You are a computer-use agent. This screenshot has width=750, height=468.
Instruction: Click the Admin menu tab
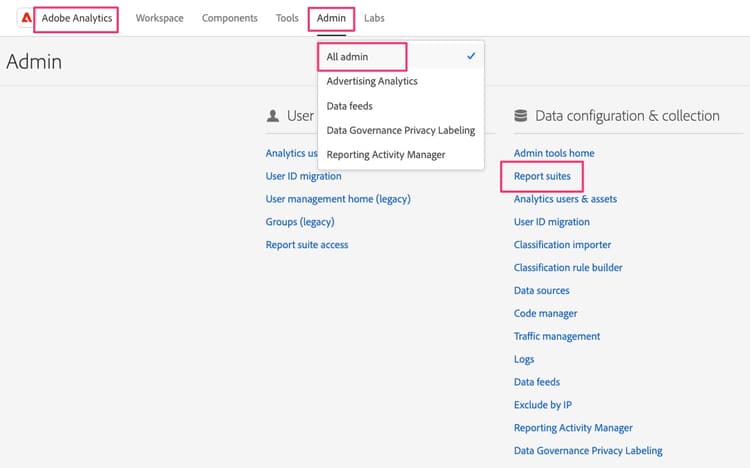[x=331, y=18]
